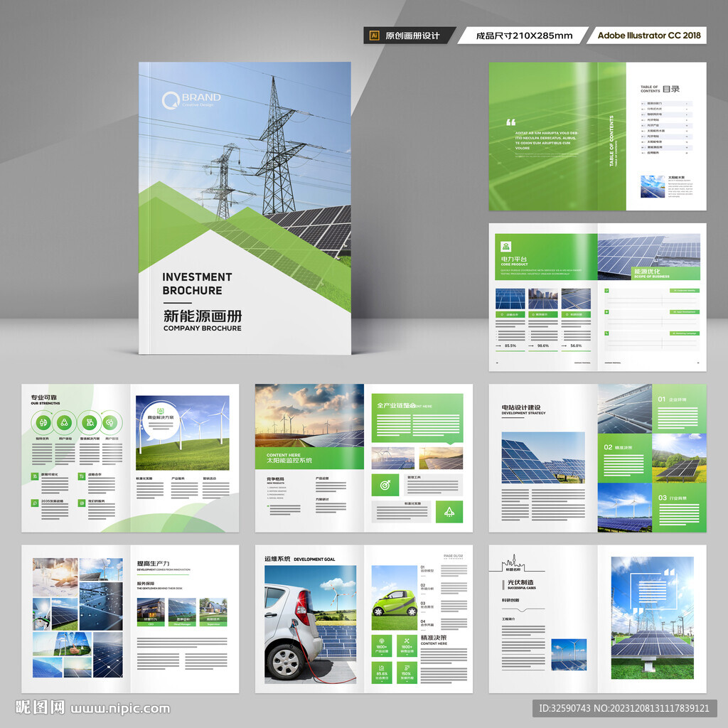Viewport: 728px width, 728px height.
Task: Click the INVESTMENT BROCHURE cover title
Action: [198, 284]
